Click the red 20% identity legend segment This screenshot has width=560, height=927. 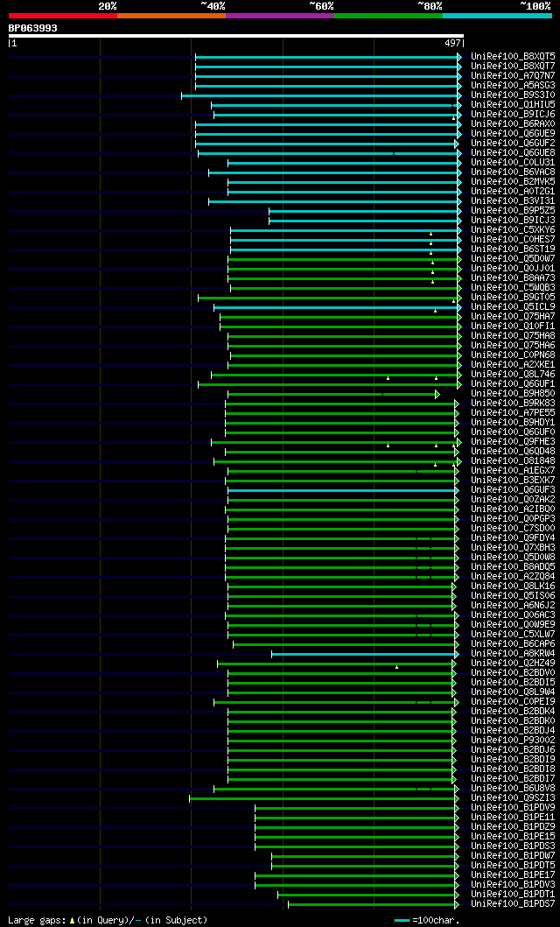63,16
